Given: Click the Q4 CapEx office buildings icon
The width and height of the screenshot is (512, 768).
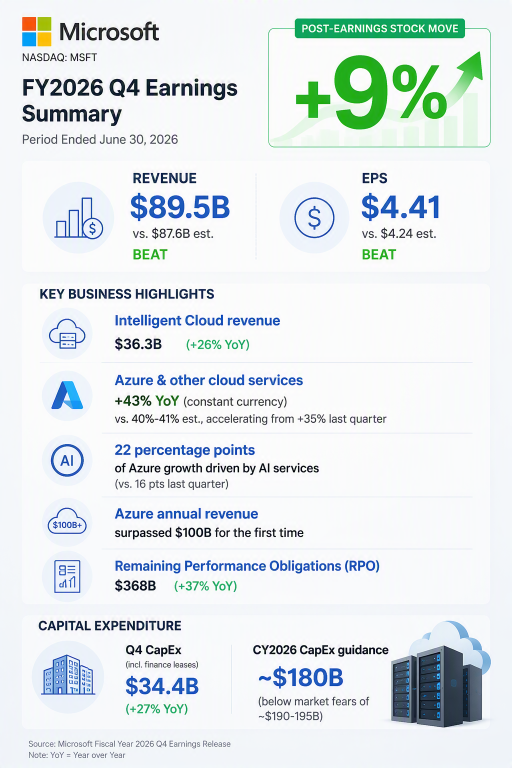Looking at the screenshot, I should (x=68, y=676).
